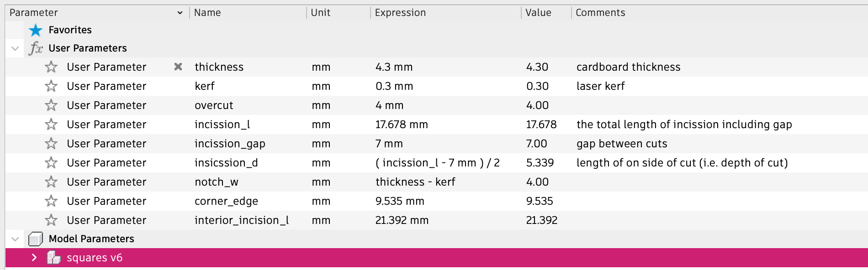Viewport: 868px width, 270px height.
Task: Collapse the User Parameters section
Action: tap(15, 48)
